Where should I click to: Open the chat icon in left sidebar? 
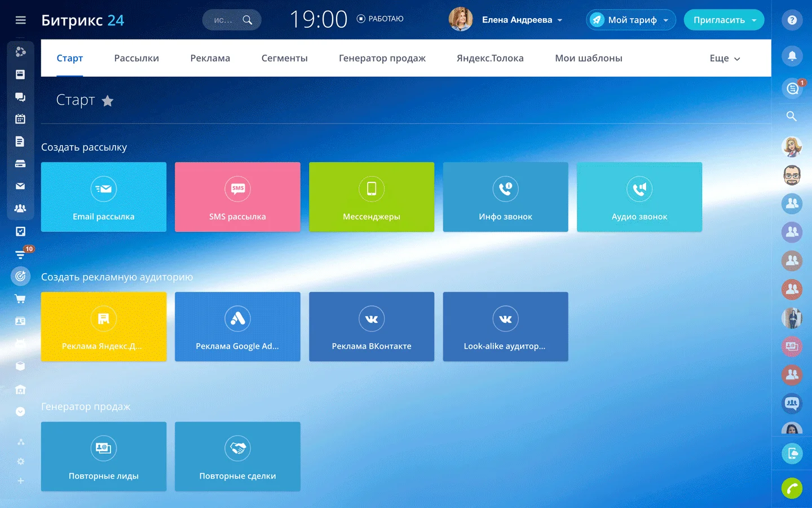point(20,97)
